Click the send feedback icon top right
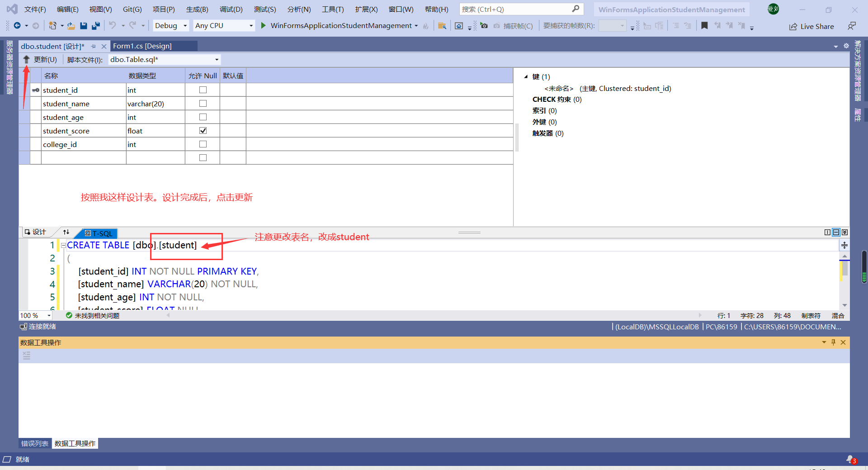Screen dimensions: 868x470 click(x=853, y=26)
